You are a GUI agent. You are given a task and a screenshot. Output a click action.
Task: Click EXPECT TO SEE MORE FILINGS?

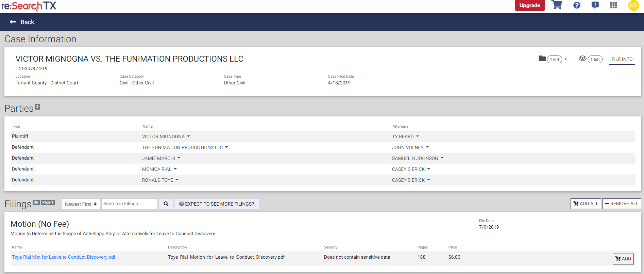coord(217,204)
